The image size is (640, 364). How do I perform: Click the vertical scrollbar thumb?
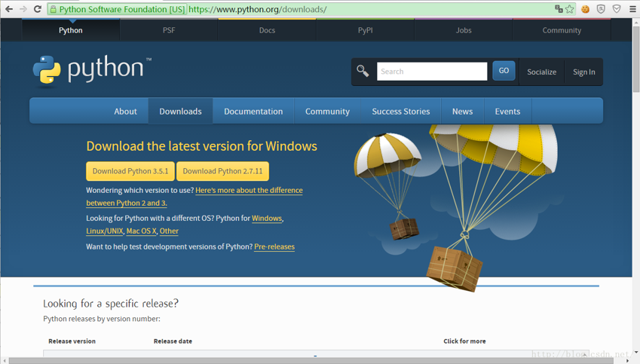636,60
